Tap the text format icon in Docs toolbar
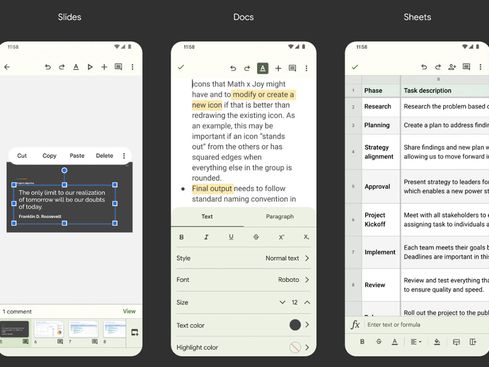The height and width of the screenshot is (367, 489). 263,68
